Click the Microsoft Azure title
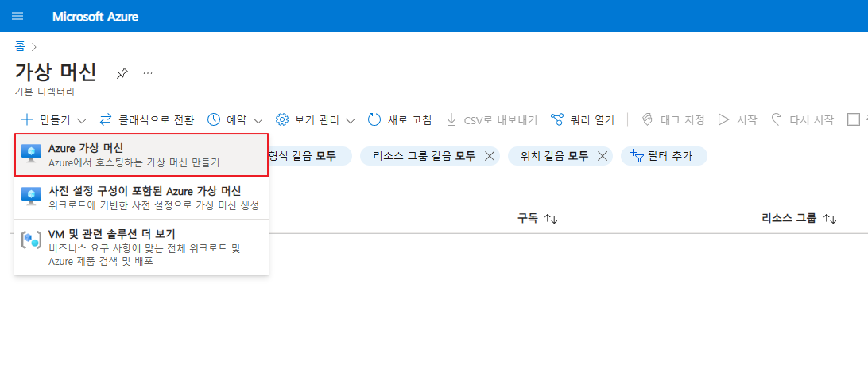 pyautogui.click(x=95, y=17)
